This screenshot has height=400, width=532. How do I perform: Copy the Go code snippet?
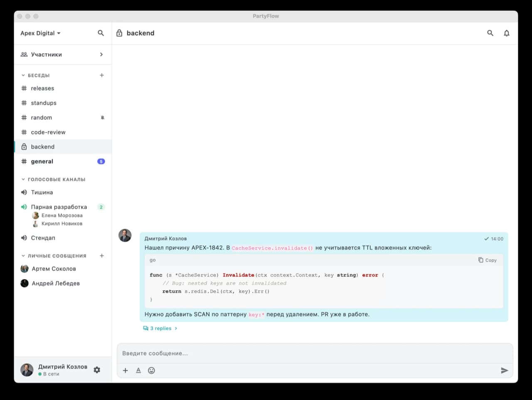pyautogui.click(x=488, y=260)
